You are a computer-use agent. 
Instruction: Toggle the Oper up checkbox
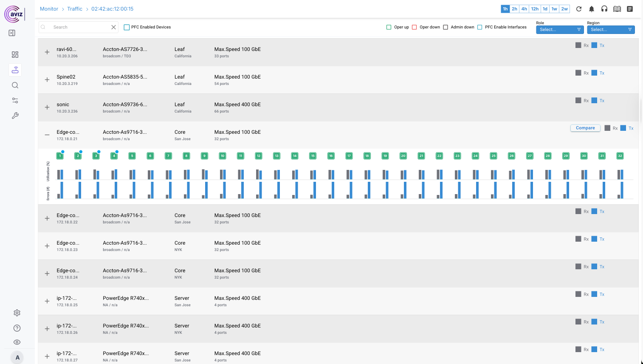(x=389, y=27)
